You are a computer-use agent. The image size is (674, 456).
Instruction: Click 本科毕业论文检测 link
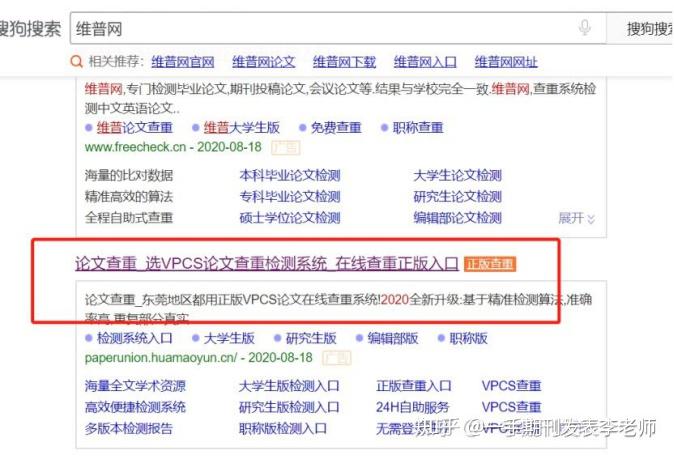(x=290, y=175)
